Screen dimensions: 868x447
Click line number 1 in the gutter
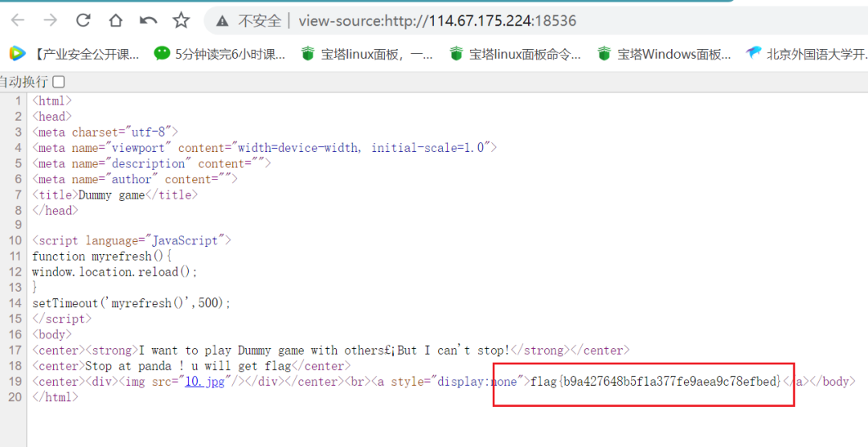coord(18,100)
